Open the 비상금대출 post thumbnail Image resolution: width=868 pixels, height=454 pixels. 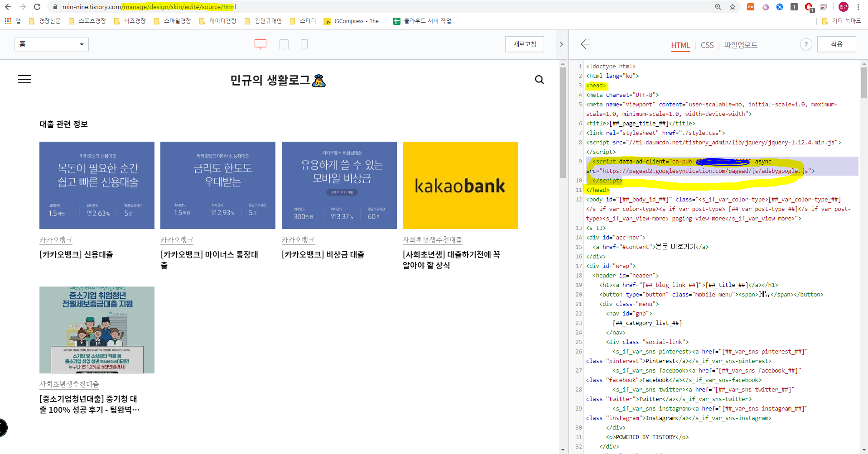pos(339,185)
